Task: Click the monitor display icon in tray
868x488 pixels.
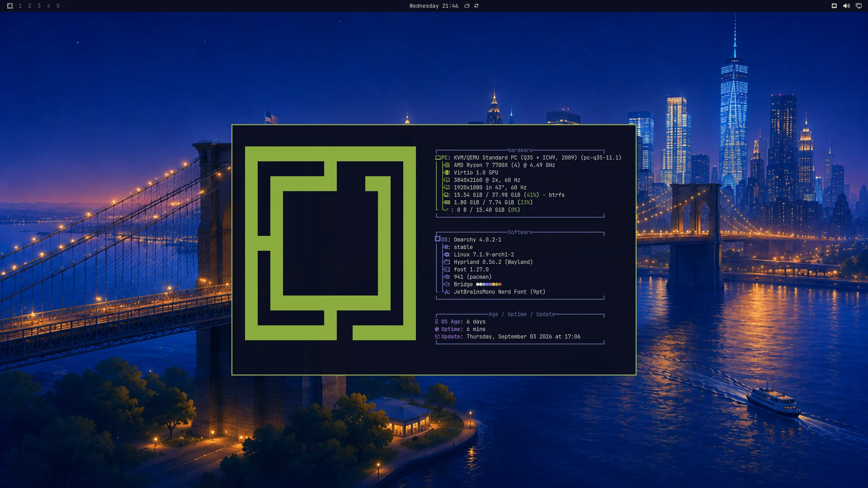Action: pos(859,6)
